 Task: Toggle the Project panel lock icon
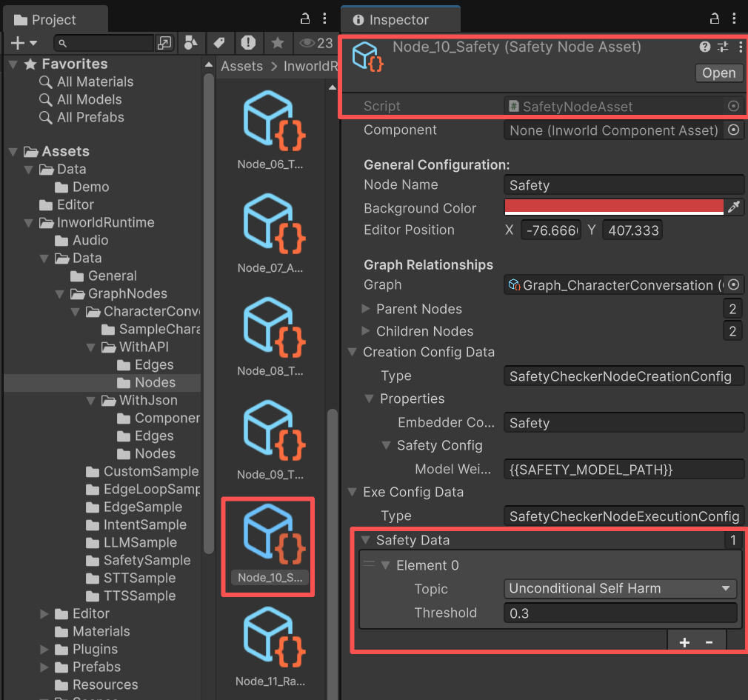click(305, 19)
